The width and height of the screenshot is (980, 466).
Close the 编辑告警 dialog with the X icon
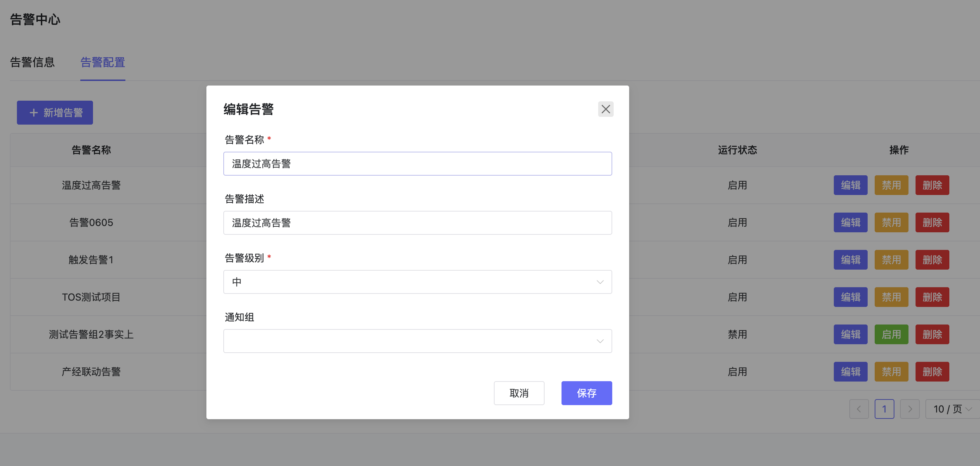(x=606, y=109)
